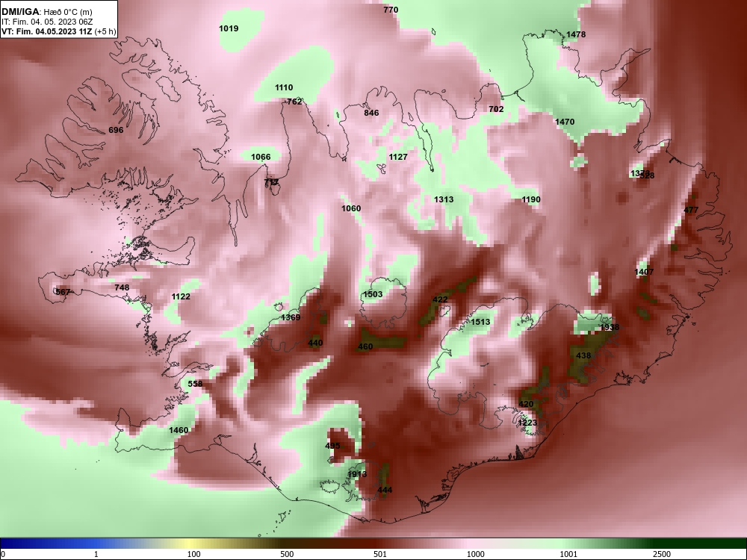Click the 1513 map label
747x560 pixels.
tap(480, 322)
